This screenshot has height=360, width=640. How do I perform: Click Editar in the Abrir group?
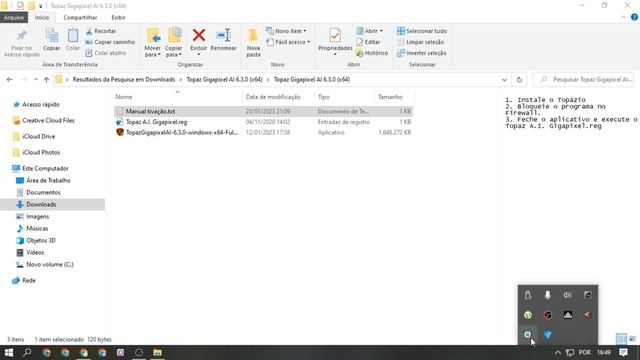(x=368, y=42)
